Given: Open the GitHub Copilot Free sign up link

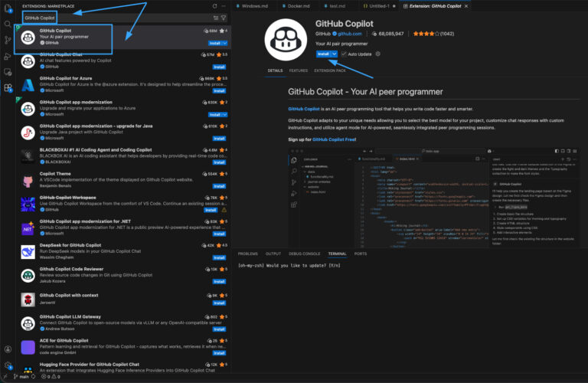Looking at the screenshot, I should click(334, 139).
